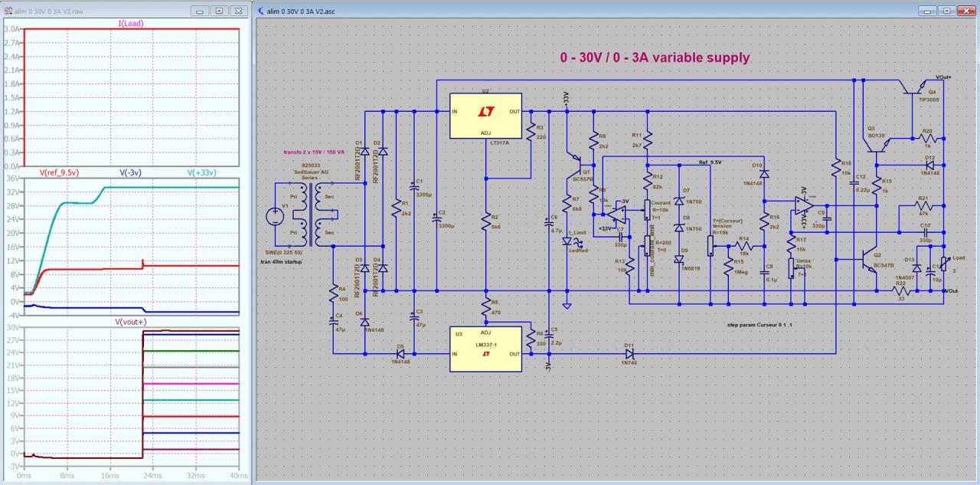The width and height of the screenshot is (980, 485).
Task: Select the V(vout+) trace label
Action: click(131, 321)
